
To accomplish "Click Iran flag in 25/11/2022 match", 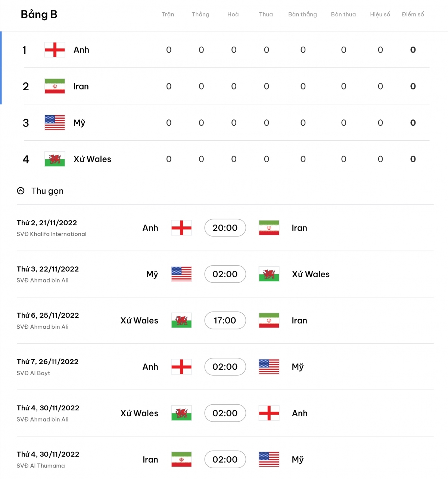I will pos(269,320).
